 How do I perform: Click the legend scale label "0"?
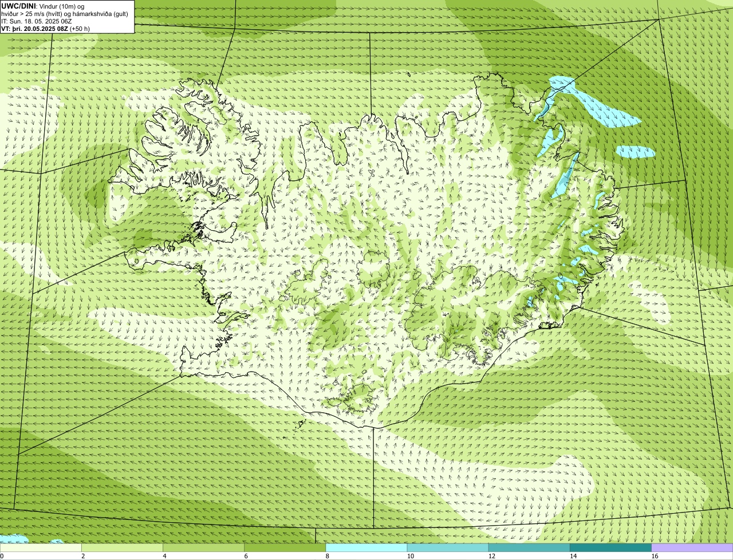coord(2,556)
